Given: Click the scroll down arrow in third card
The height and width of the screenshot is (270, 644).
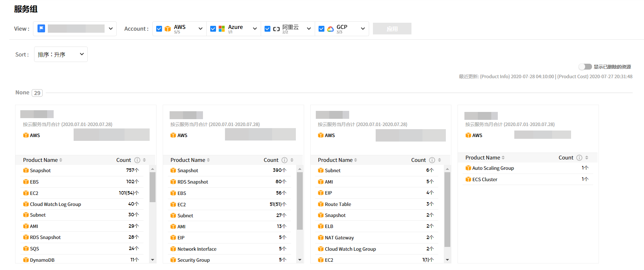Looking at the screenshot, I should tap(447, 260).
